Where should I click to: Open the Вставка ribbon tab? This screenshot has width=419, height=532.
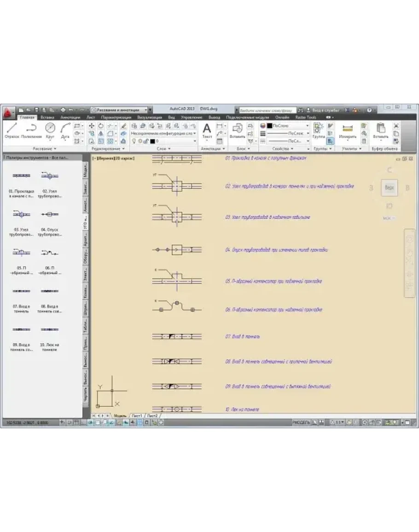[47, 117]
